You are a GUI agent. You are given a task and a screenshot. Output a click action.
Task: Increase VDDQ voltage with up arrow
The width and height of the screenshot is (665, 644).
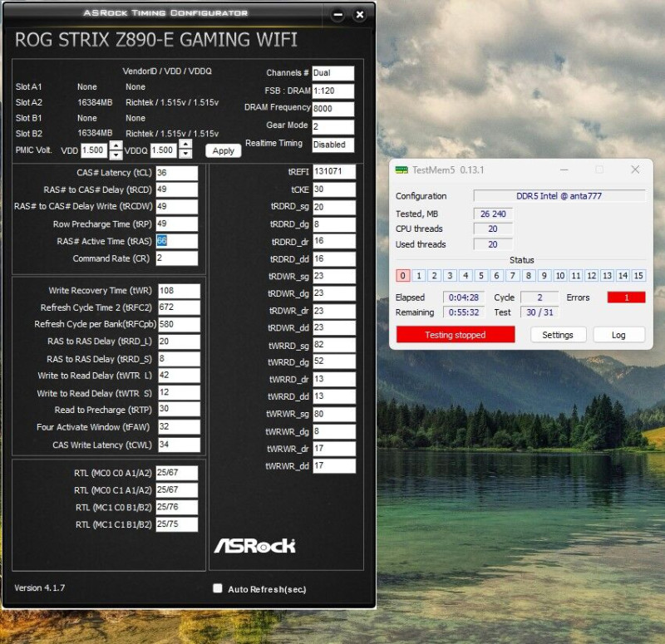(185, 144)
